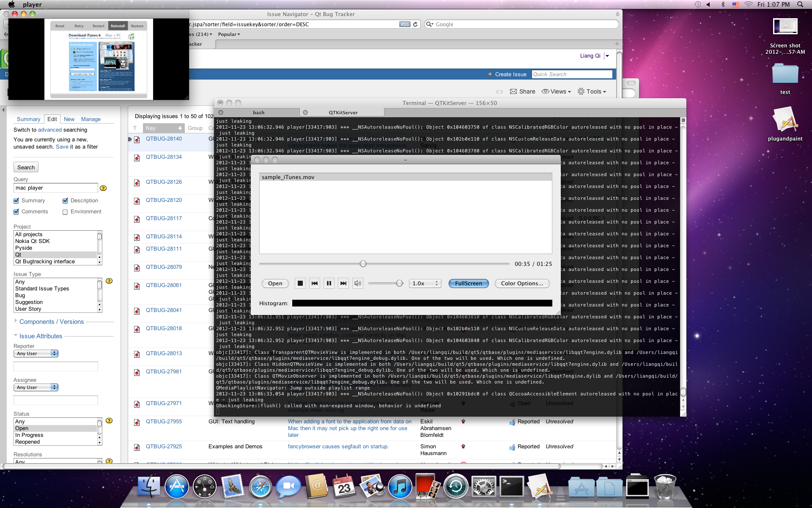Click the volume slider handle

coord(400,283)
